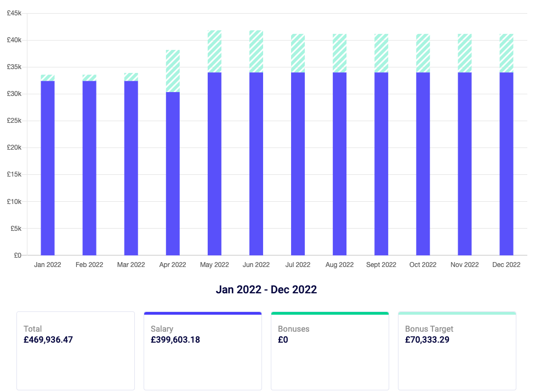Screen dimensions: 535x392
Task: Click the blue salary bar for Jan 2022
Action: [x=48, y=167]
